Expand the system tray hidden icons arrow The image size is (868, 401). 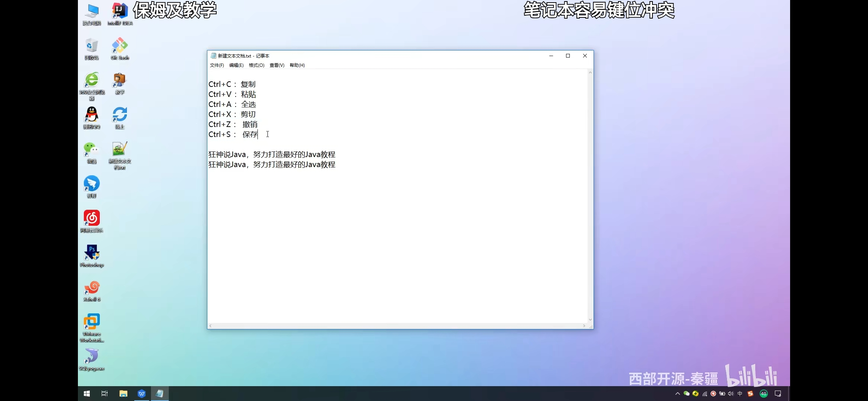tap(677, 394)
